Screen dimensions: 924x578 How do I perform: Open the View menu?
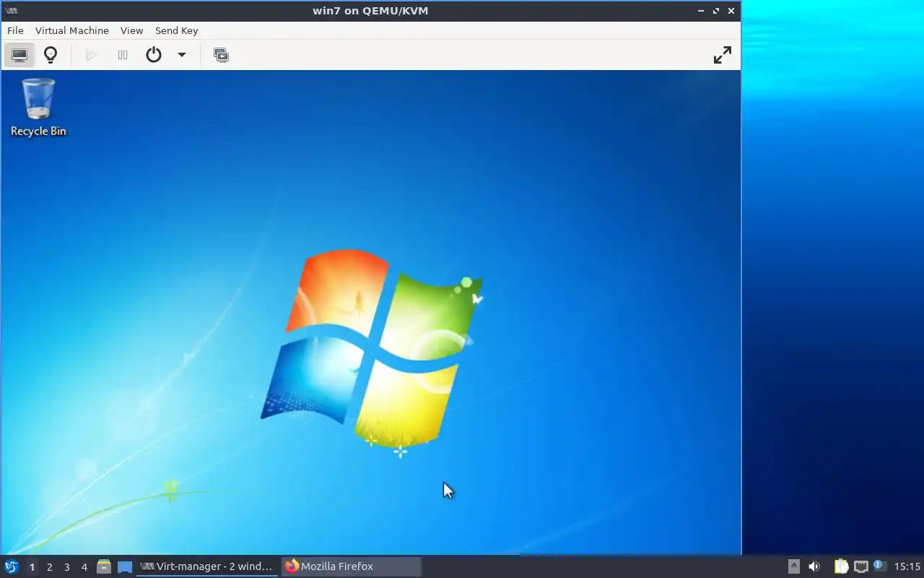pos(131,30)
